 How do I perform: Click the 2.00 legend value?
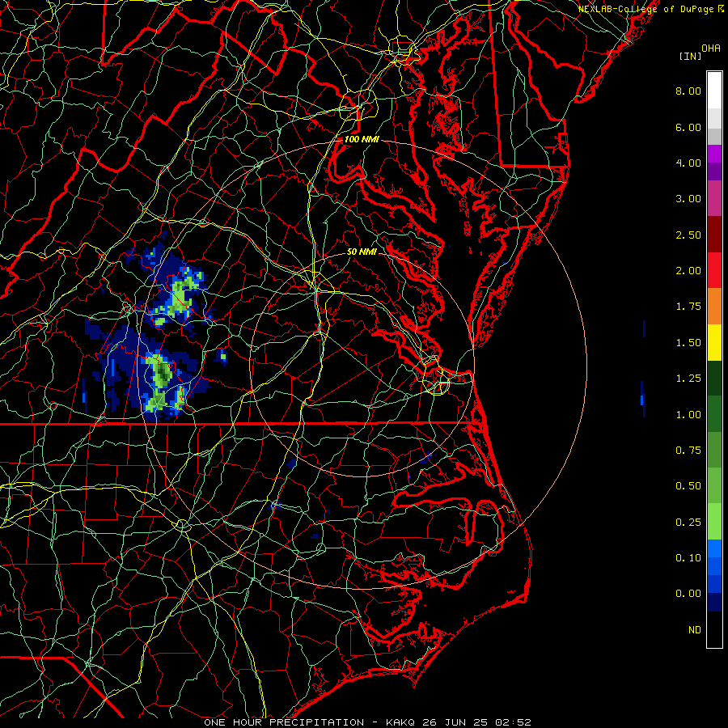tap(688, 271)
